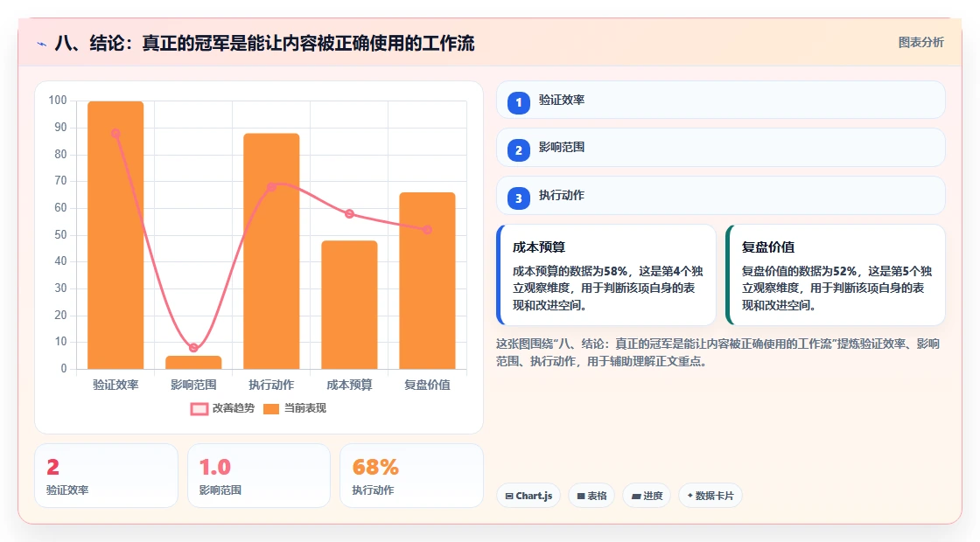
Task: Click the trend line point above 验证效率
Action: [115, 133]
